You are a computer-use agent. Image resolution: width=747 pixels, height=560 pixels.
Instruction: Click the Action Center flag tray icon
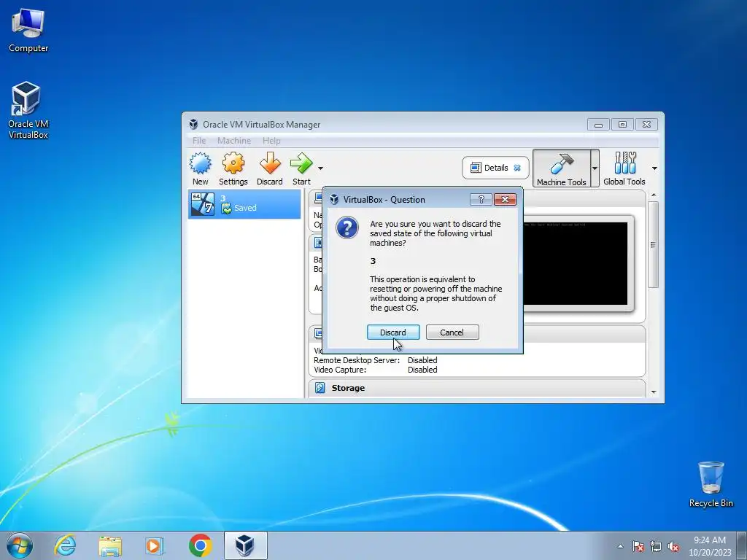coord(638,546)
